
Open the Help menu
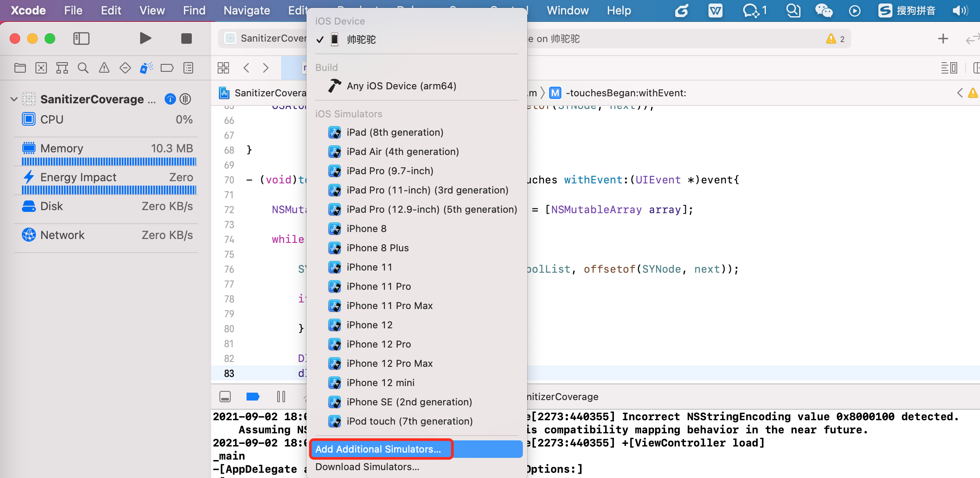[619, 11]
